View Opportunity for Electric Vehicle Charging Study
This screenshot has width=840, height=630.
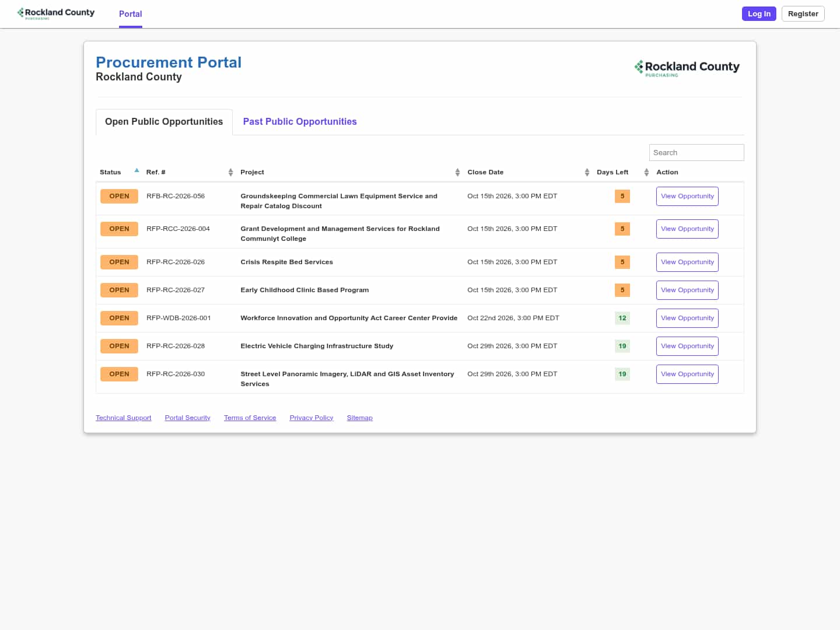(687, 346)
